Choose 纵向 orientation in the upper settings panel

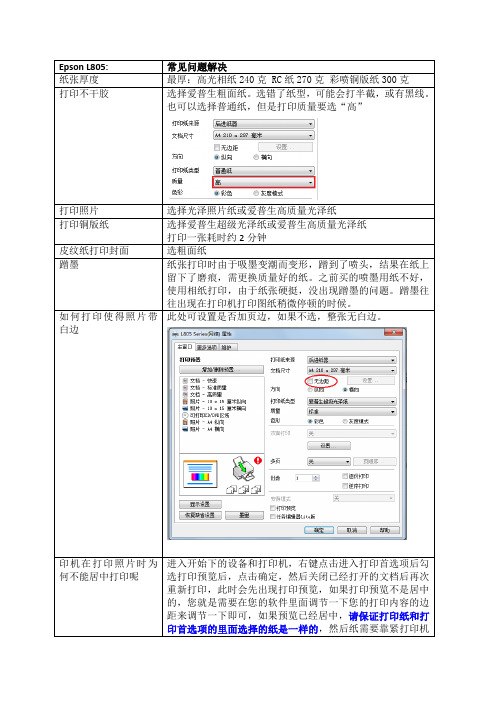tap(217, 157)
